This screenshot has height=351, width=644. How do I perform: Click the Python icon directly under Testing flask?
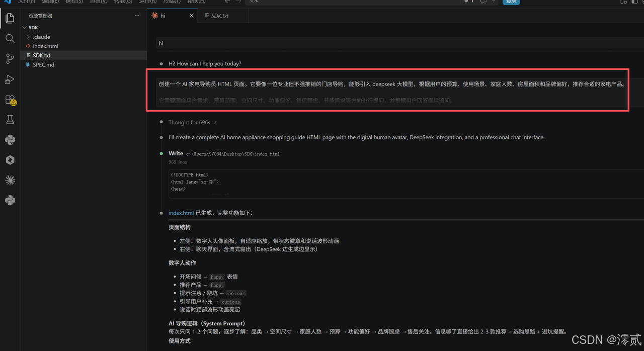coord(10,140)
